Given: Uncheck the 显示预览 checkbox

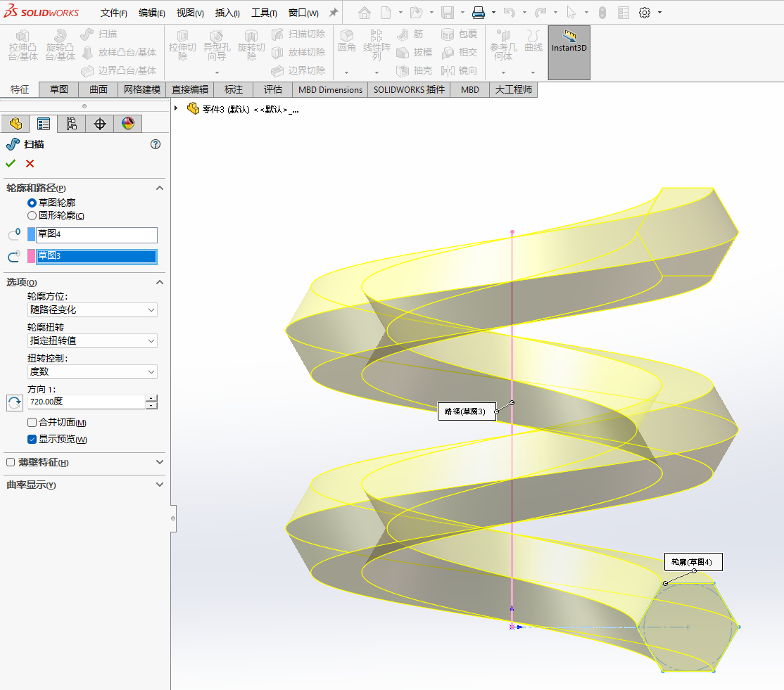Looking at the screenshot, I should coord(32,440).
